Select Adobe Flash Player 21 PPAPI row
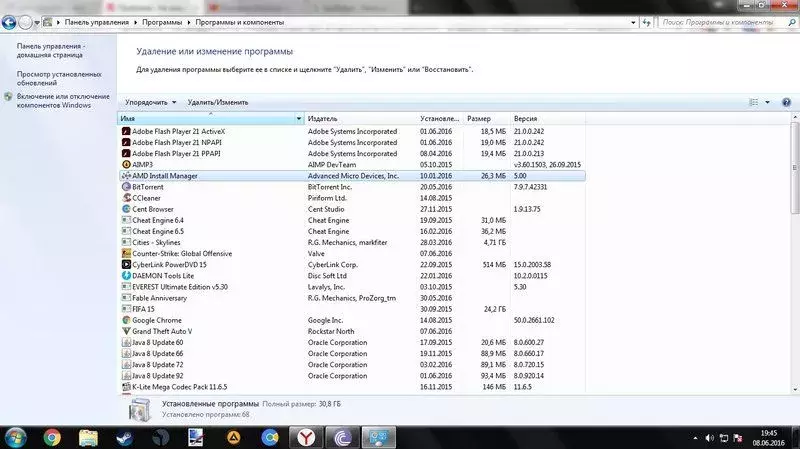Screen dimensions: 800x449 tap(352, 154)
